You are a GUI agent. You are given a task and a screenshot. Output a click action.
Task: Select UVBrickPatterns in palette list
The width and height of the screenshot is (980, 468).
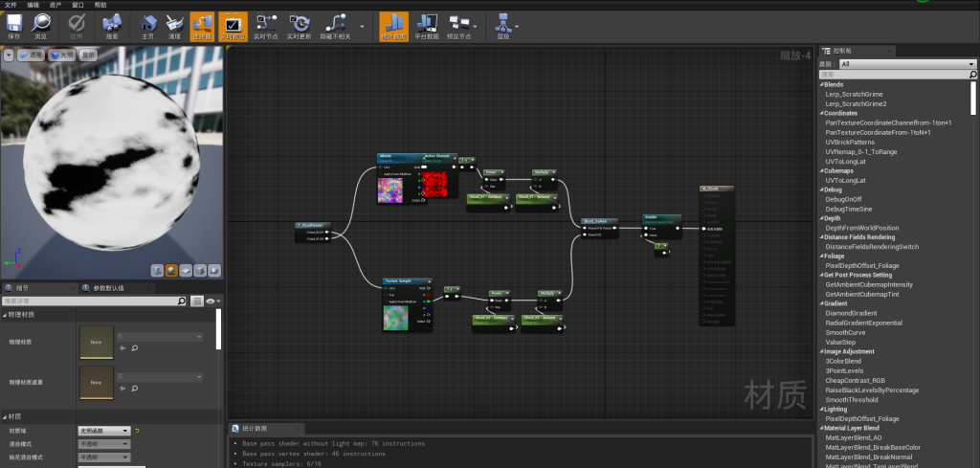pyautogui.click(x=850, y=143)
